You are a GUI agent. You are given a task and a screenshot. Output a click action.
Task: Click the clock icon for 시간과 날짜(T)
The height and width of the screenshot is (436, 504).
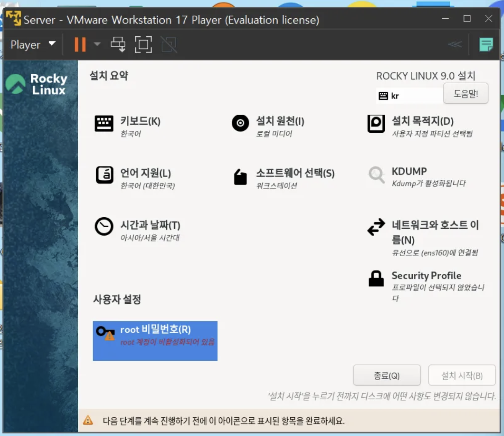[x=104, y=226]
